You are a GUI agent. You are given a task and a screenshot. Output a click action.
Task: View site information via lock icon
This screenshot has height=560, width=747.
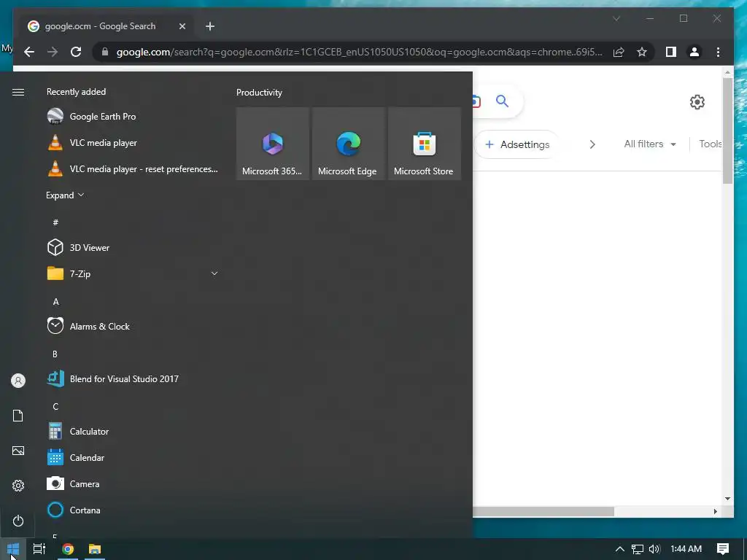105,52
